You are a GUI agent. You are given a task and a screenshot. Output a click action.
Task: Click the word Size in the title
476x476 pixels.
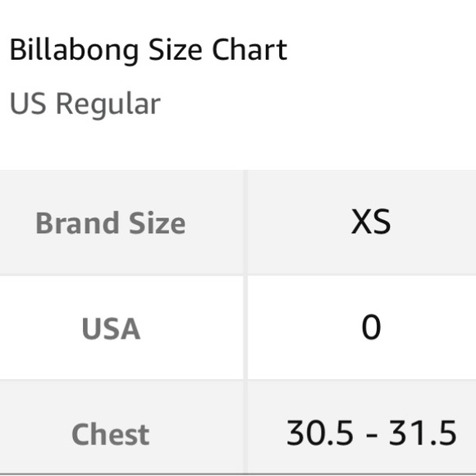click(175, 50)
